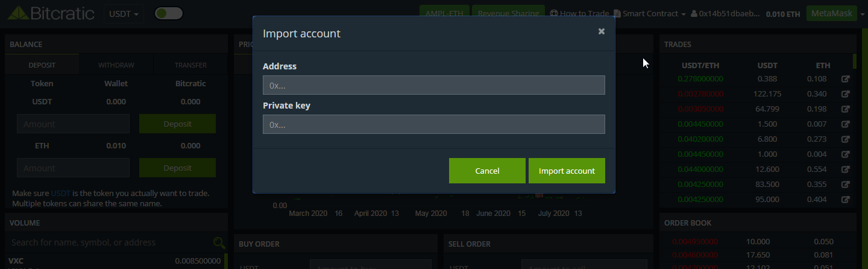Click the Trades panel scrollbar
This screenshot has width=868, height=269.
click(x=854, y=62)
